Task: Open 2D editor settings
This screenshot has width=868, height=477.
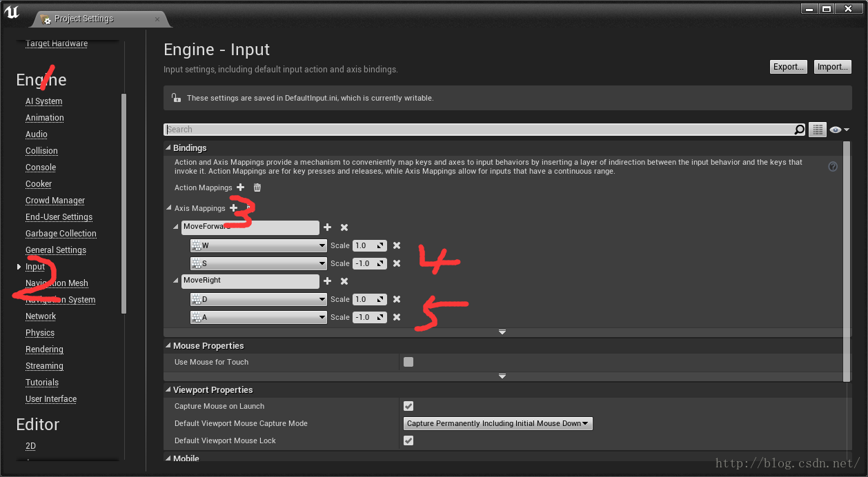Action: pos(30,446)
